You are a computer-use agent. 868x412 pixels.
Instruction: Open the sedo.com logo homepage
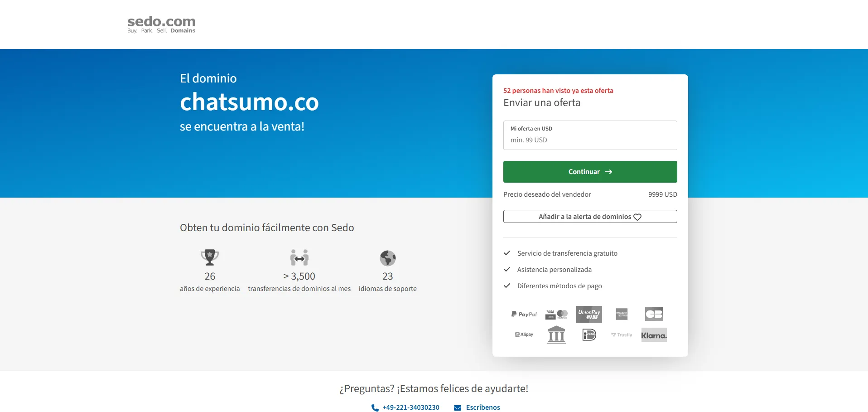161,24
